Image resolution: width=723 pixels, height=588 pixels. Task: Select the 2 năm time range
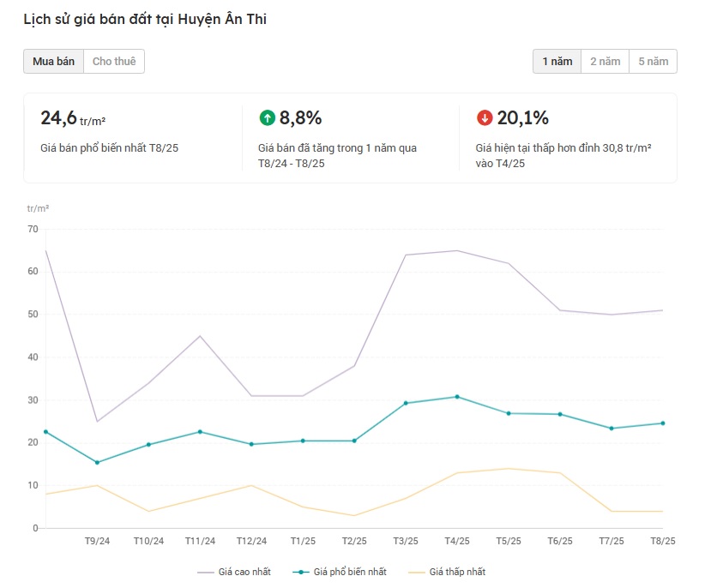click(605, 62)
